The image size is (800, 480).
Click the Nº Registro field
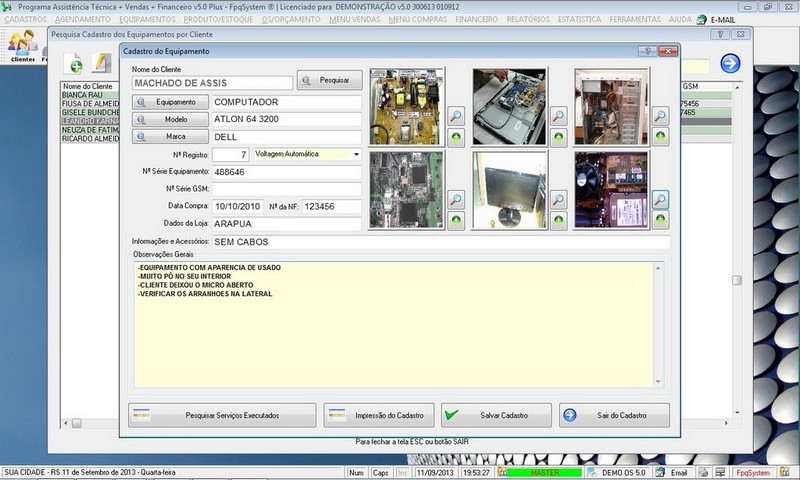(x=231, y=155)
